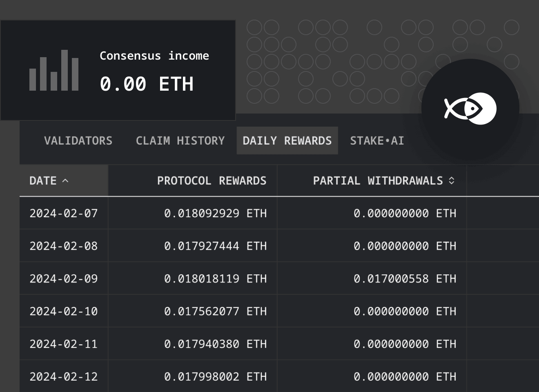Switch to the Validators tab
Screen dimensions: 539x392
click(78, 140)
